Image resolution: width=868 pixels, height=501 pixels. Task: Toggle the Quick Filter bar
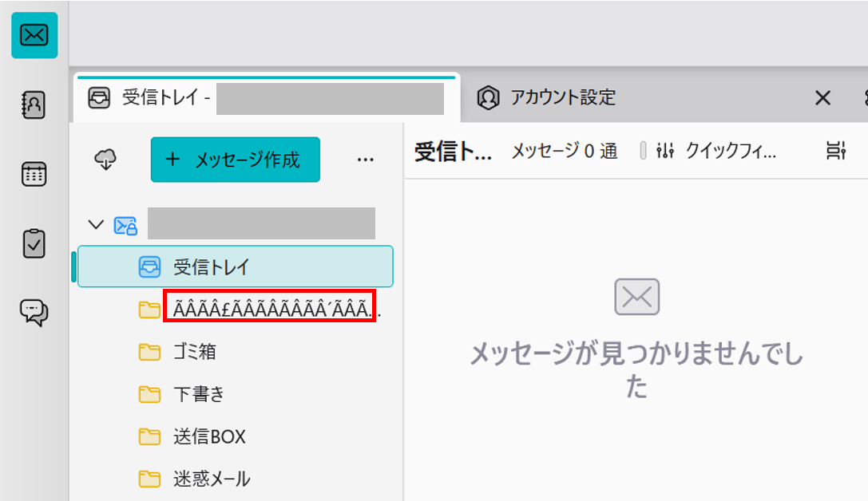(715, 151)
